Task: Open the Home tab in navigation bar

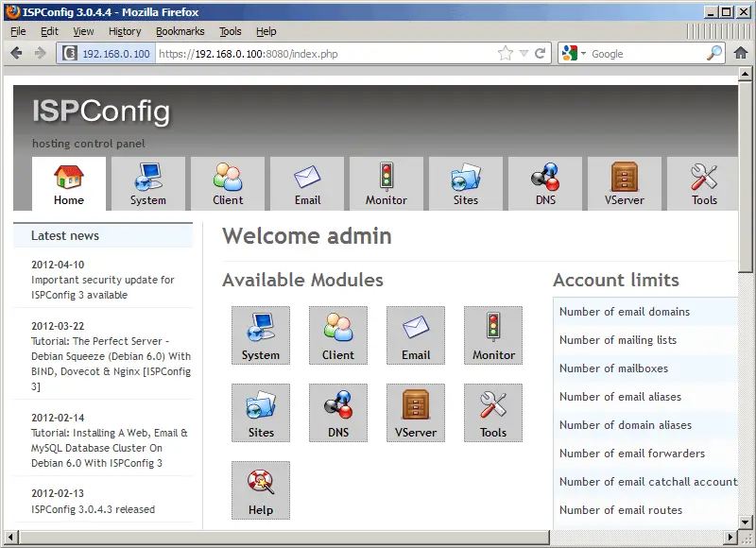Action: pos(69,183)
